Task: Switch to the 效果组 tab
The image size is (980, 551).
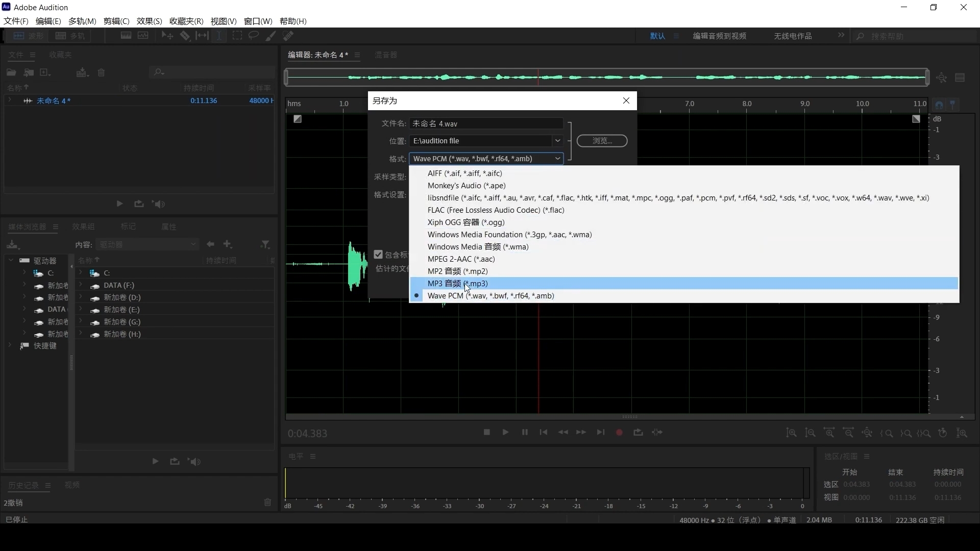Action: [83, 227]
